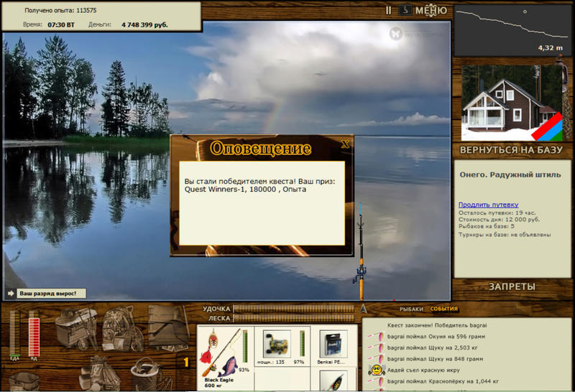
Task: Click the УДОЧКА rod tension bar
Action: (293, 309)
